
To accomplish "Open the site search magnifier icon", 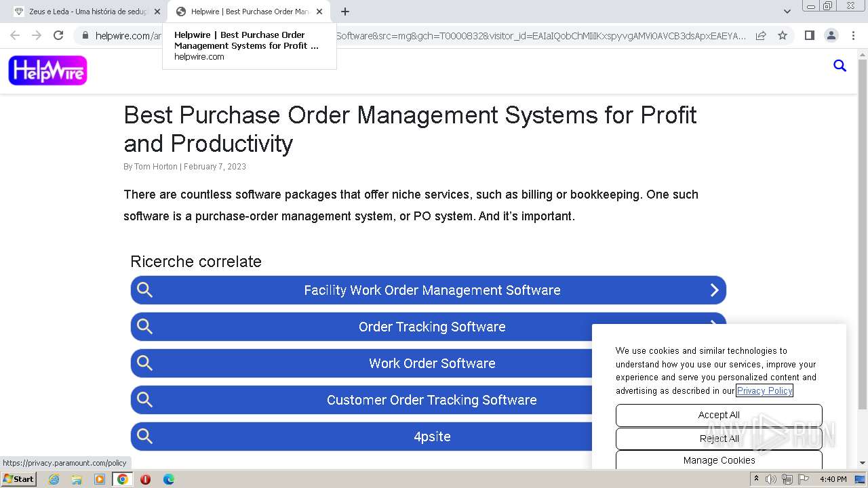I will [x=840, y=66].
